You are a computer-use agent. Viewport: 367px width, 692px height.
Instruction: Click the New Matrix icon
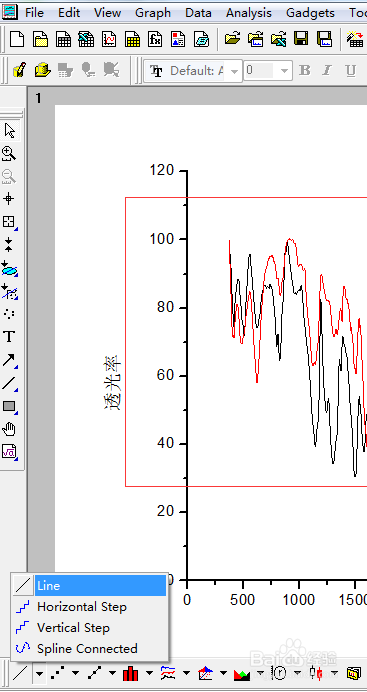pyautogui.click(x=132, y=39)
